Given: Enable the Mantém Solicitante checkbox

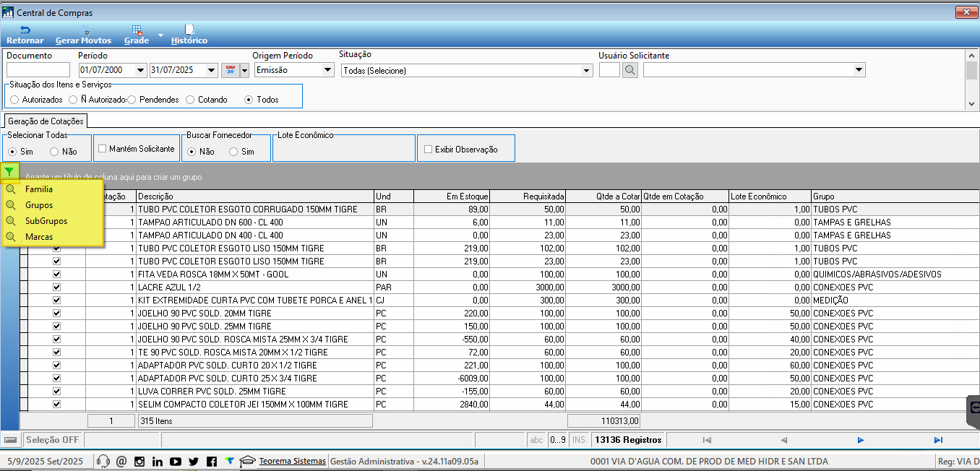Looking at the screenshot, I should coord(103,148).
